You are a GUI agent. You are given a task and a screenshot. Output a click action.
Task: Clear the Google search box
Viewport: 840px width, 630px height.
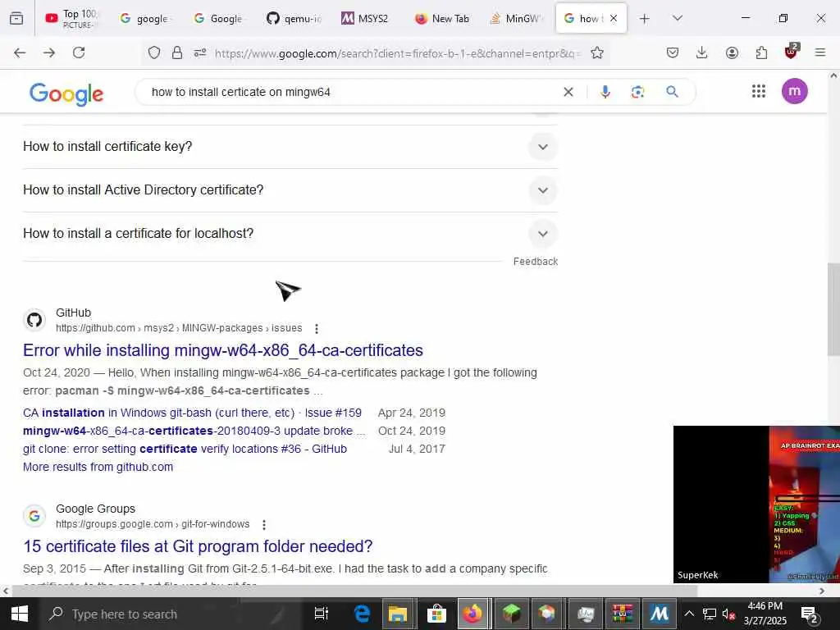[568, 92]
